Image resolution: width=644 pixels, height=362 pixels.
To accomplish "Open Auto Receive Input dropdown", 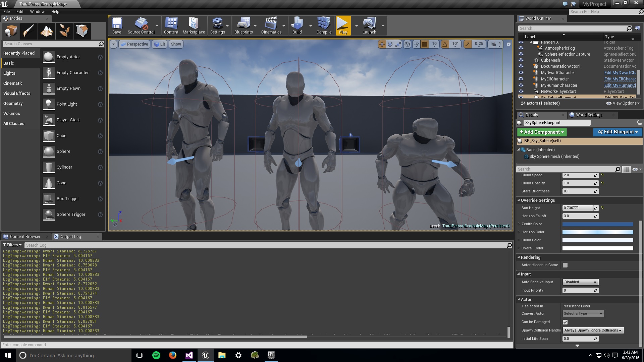I will (580, 282).
